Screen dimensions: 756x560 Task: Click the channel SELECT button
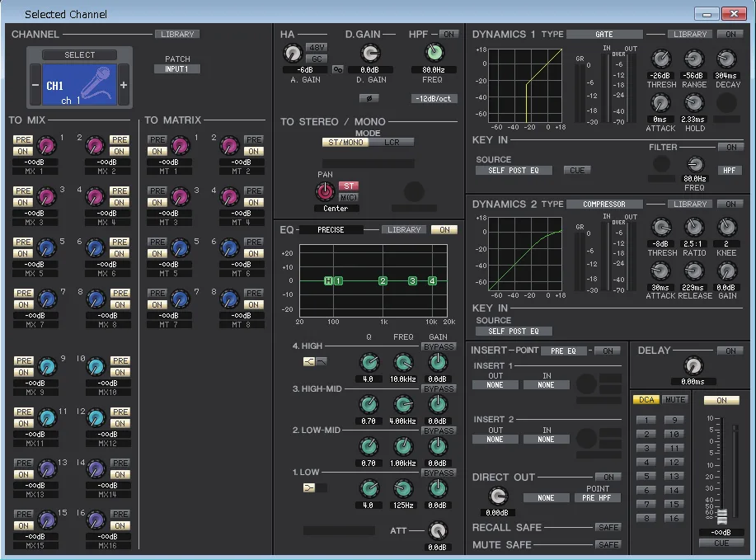(x=79, y=55)
